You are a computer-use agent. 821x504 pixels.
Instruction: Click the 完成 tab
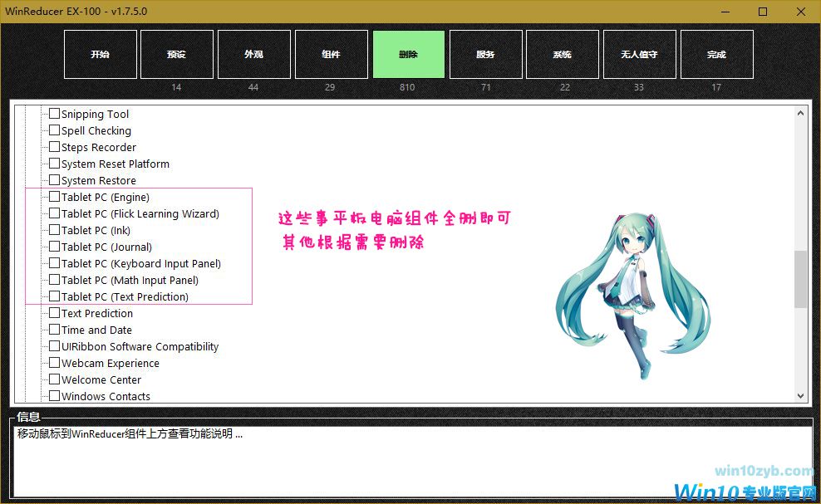tap(716, 55)
